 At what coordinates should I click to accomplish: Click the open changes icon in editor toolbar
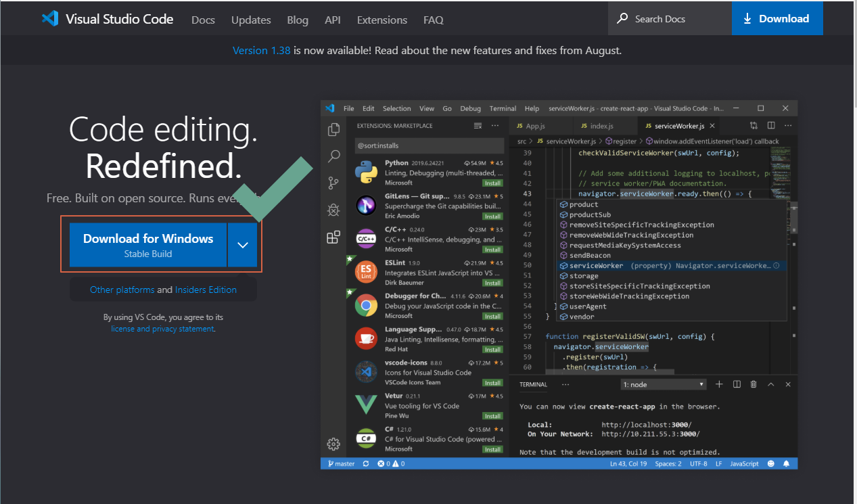[754, 126]
